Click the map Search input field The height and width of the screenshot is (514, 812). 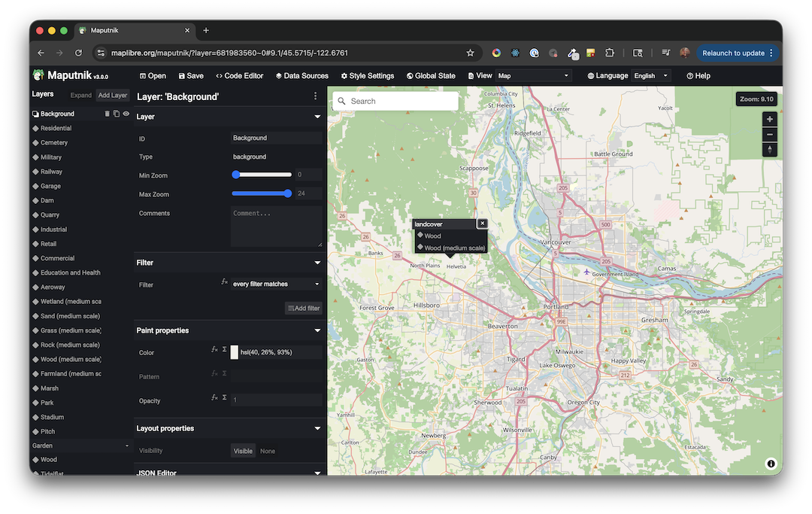coord(395,100)
